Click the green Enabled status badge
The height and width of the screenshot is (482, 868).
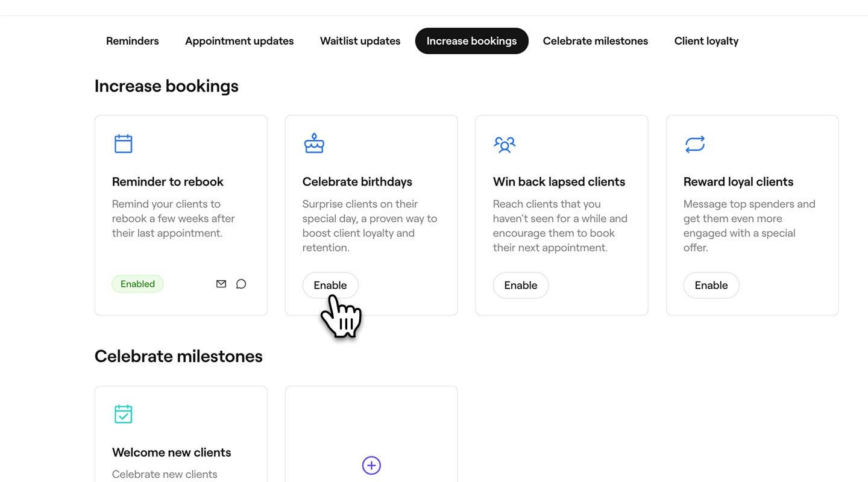point(137,284)
